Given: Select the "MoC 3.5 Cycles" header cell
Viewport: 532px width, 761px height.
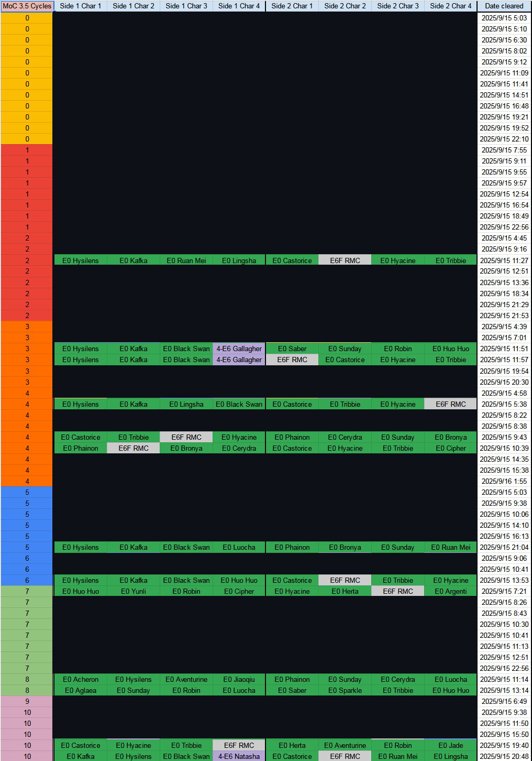Looking at the screenshot, I should 27,6.
